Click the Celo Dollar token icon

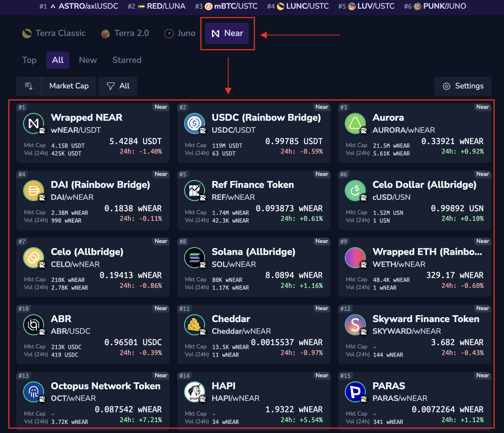[x=355, y=190]
